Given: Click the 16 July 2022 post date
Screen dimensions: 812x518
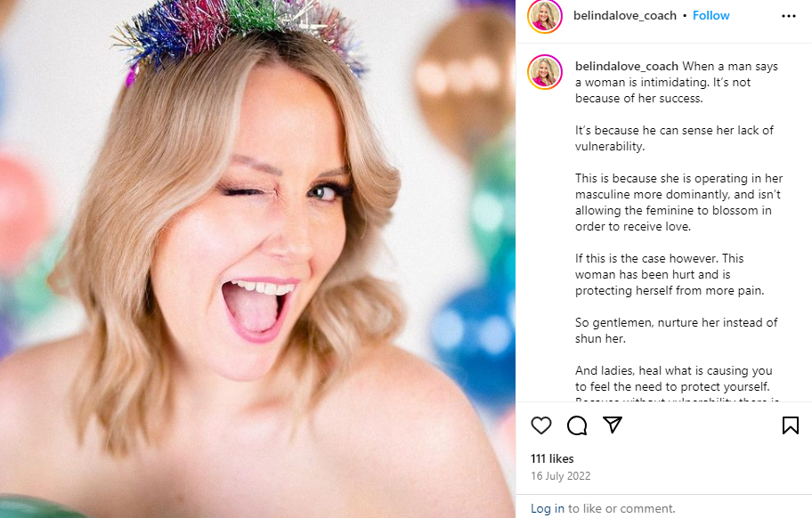Looking at the screenshot, I should click(560, 476).
